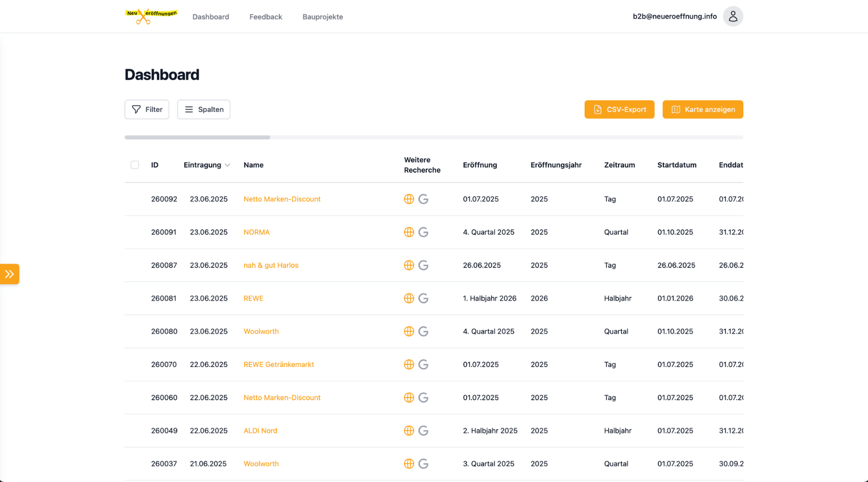The image size is (868, 482).
Task: Click the Name column header
Action: (x=253, y=165)
